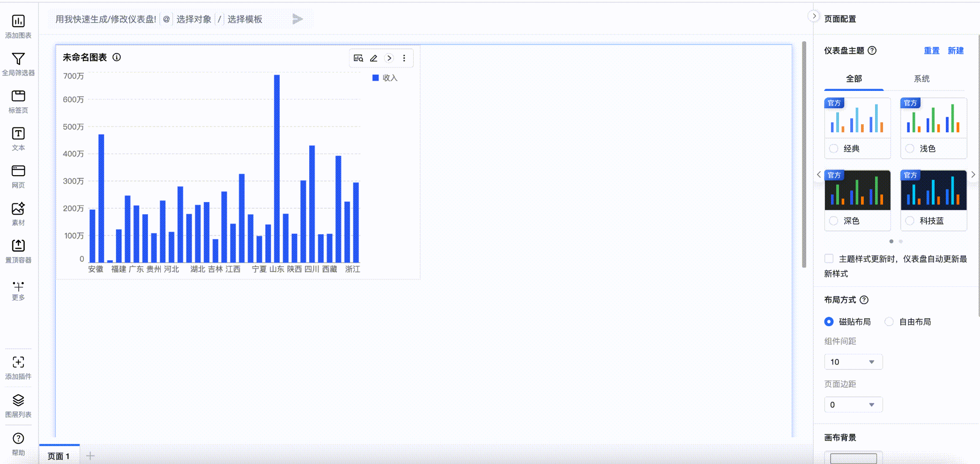Choose 自由布局 layout option
The image size is (980, 464).
(x=889, y=322)
